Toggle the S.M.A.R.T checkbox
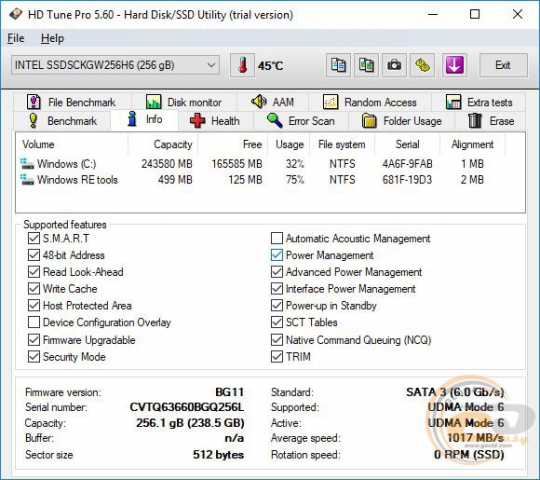The image size is (540, 480). [x=34, y=238]
